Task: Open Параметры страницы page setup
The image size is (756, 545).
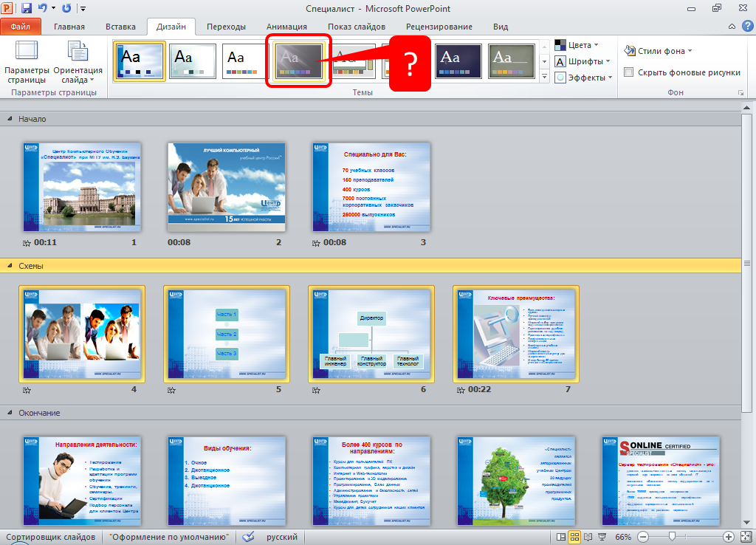Action: coord(26,62)
